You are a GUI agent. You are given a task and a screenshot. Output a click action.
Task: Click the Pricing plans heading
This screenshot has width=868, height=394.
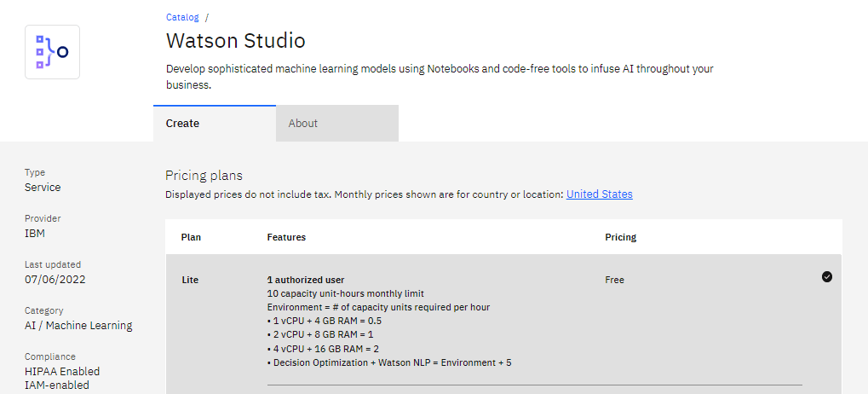click(204, 176)
